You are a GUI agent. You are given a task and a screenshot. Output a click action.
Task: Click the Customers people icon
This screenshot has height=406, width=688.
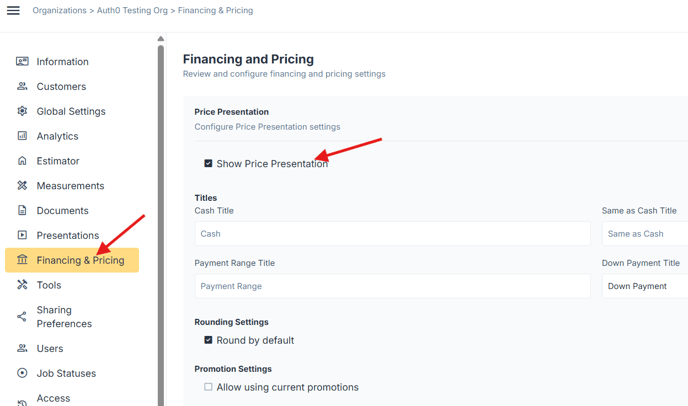[x=22, y=87]
